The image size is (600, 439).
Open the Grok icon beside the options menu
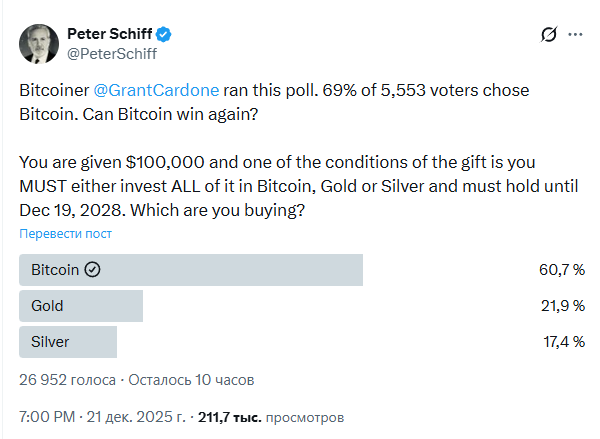tap(548, 35)
